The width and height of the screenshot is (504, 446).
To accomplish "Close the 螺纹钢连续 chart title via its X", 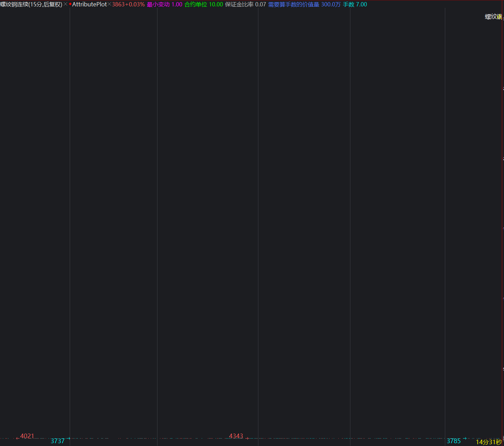I will 65,5.
